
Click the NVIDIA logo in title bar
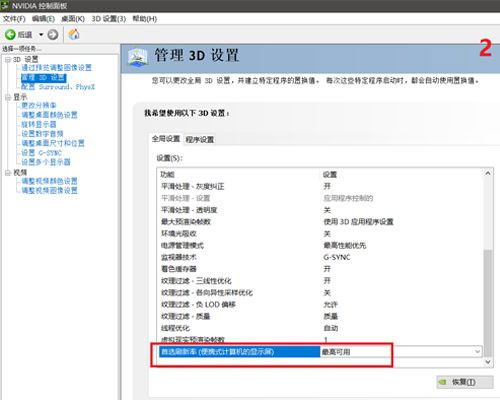tap(5, 5)
